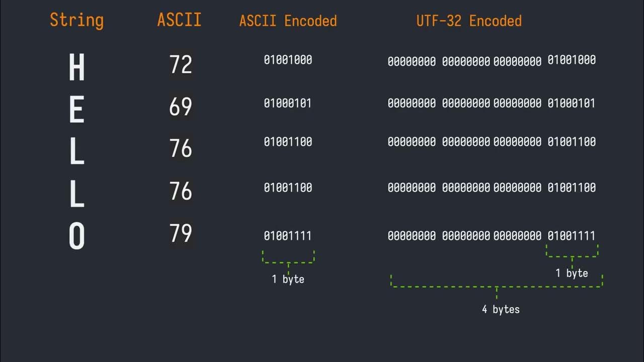Click the green bracket under ASCII 01001111
644x362 pixels.
(x=288, y=257)
